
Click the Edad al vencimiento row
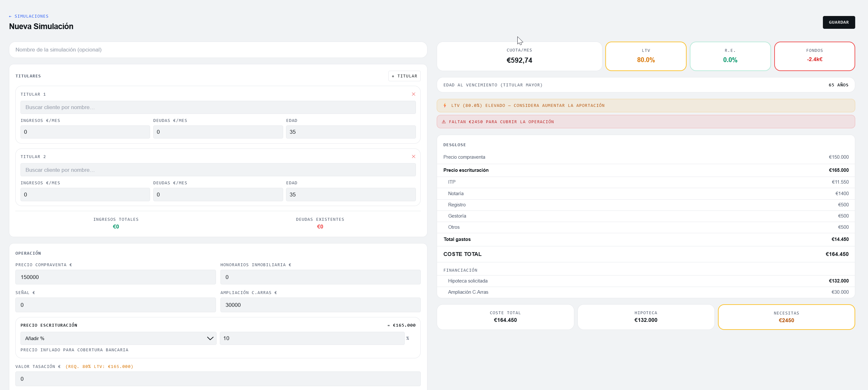(646, 85)
